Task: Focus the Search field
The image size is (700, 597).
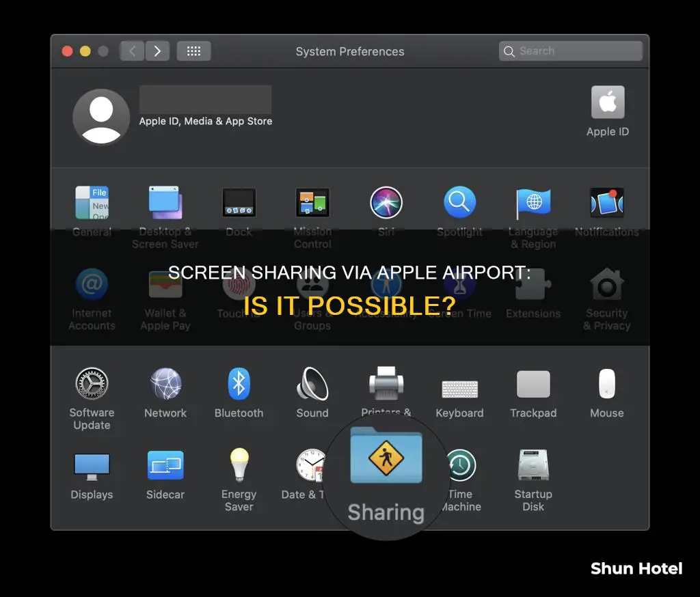Action: coord(571,51)
